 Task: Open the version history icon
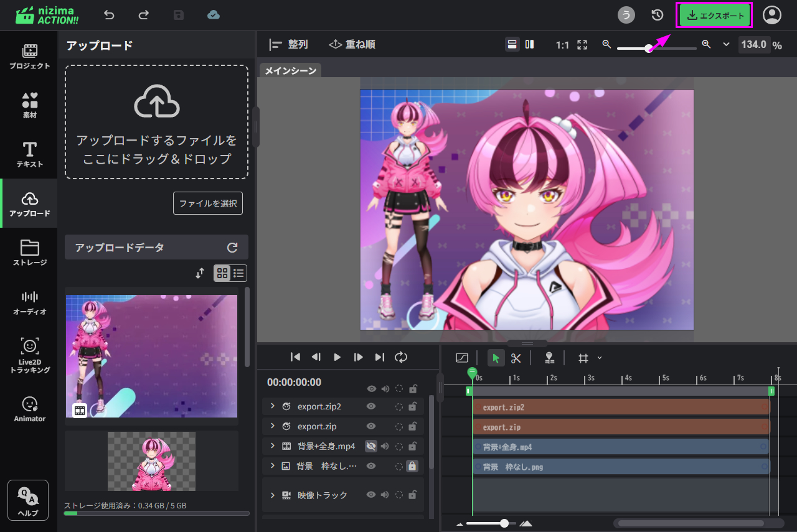[657, 15]
